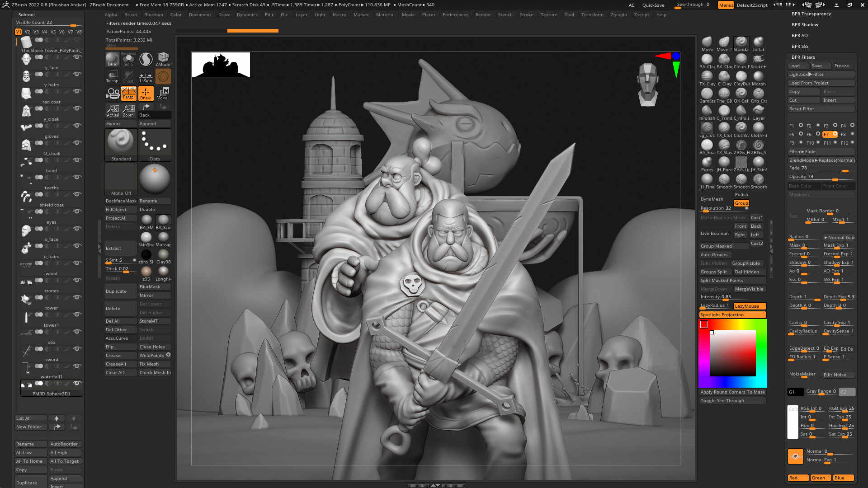Open the BlendMode Replace(Normal) dropdown
This screenshot has height=488, width=868.
pyautogui.click(x=821, y=160)
